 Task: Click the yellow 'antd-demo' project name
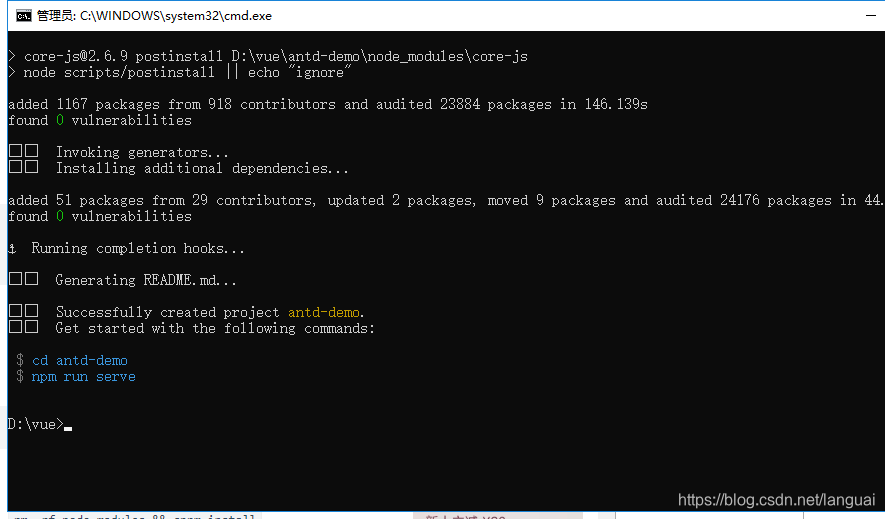[324, 313]
